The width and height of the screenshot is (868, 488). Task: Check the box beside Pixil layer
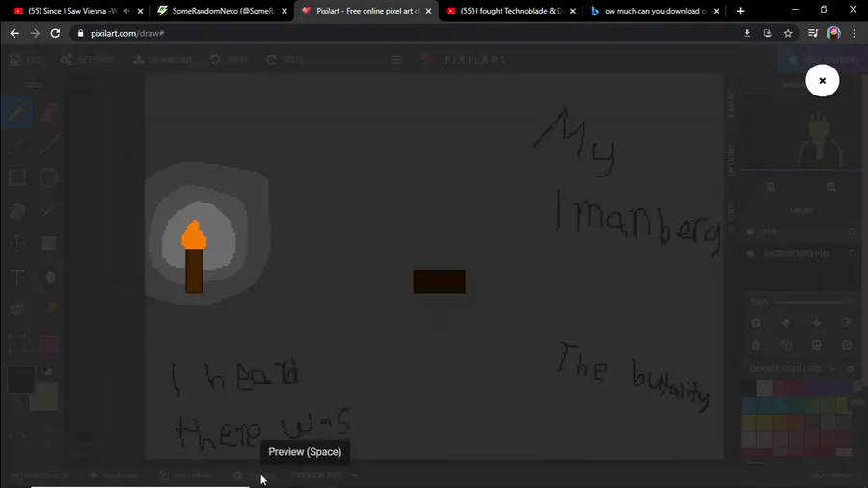852,231
